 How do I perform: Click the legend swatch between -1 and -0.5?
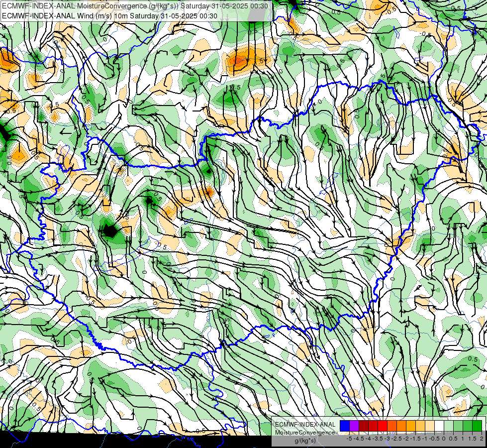click(430, 426)
